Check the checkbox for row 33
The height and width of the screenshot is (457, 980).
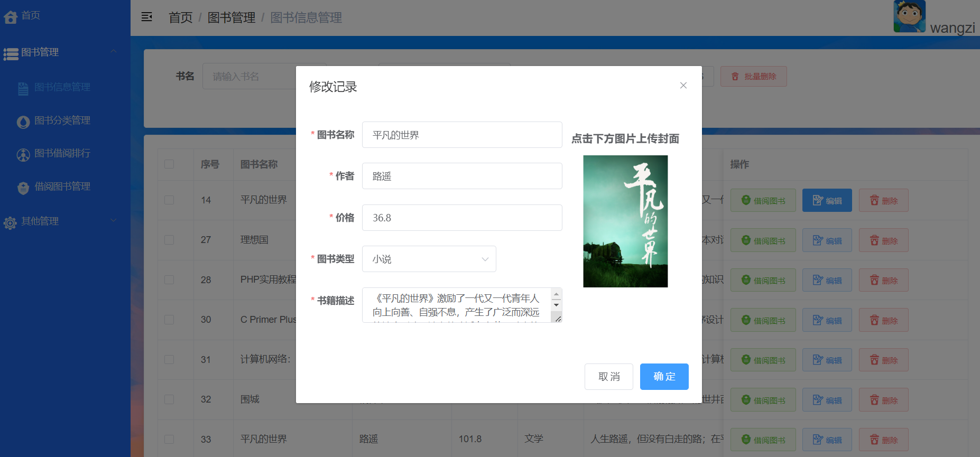point(169,439)
